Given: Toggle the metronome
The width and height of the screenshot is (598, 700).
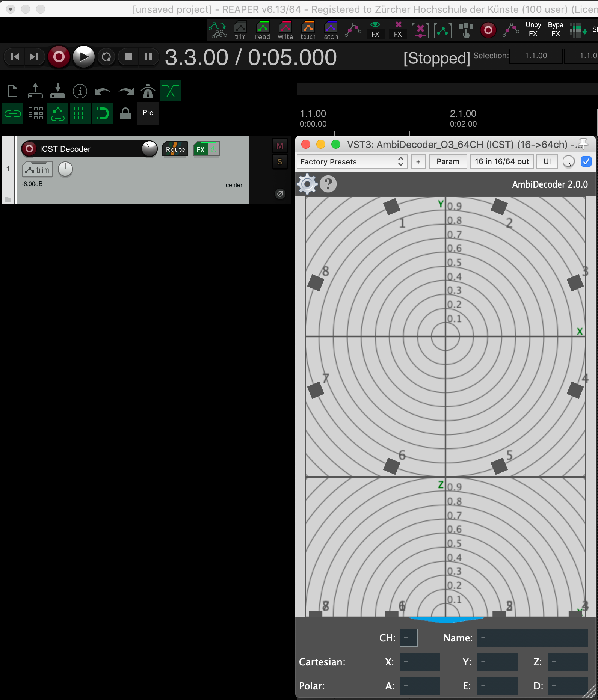Looking at the screenshot, I should click(x=148, y=91).
